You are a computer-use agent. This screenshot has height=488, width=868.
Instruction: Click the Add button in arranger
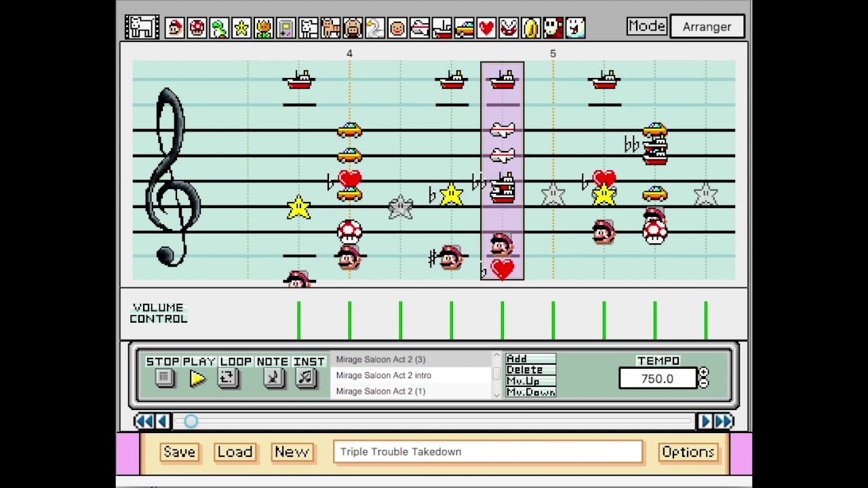(530, 359)
